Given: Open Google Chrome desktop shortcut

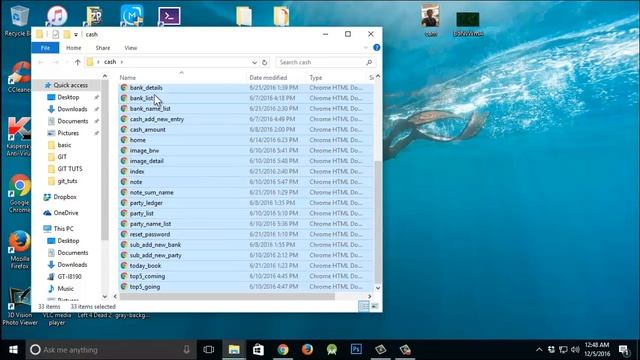Looking at the screenshot, I should (20, 194).
